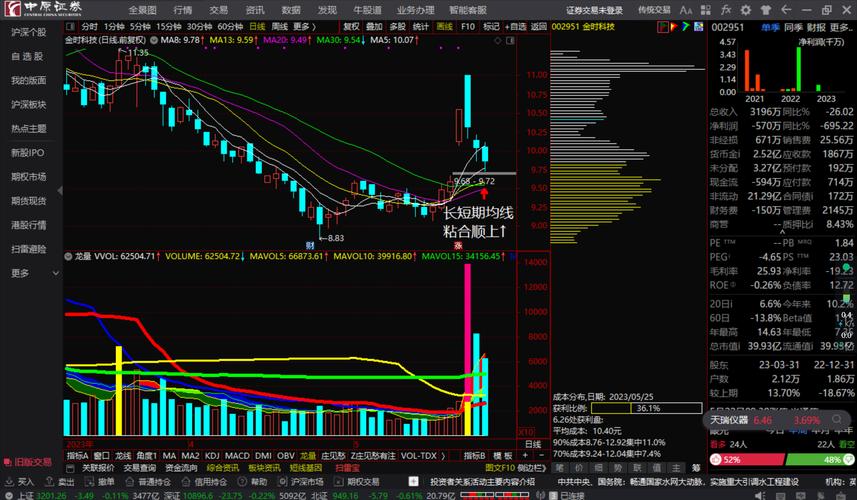Switch to 日线 daily chart period
This screenshot has width=857, height=500.
click(257, 27)
